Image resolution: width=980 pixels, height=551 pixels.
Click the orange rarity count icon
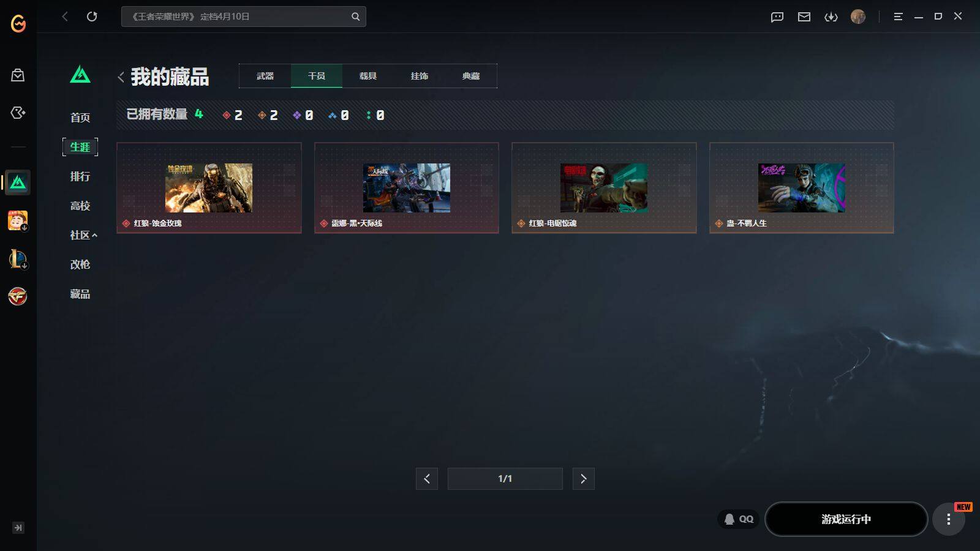[x=262, y=115]
